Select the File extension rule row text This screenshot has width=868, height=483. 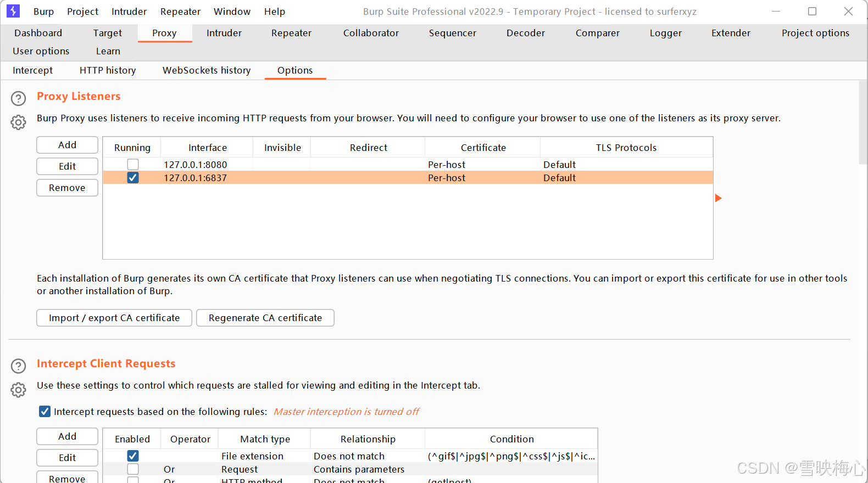252,456
